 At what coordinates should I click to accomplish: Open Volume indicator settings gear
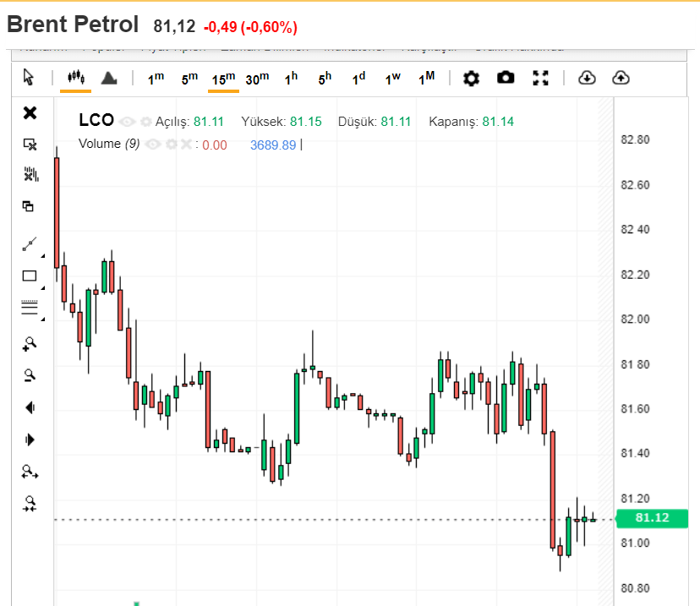172,145
